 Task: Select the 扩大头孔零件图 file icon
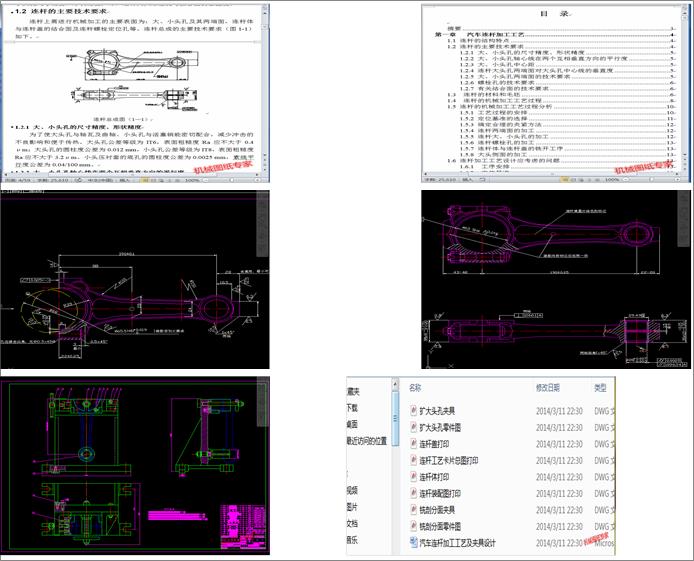(x=415, y=426)
